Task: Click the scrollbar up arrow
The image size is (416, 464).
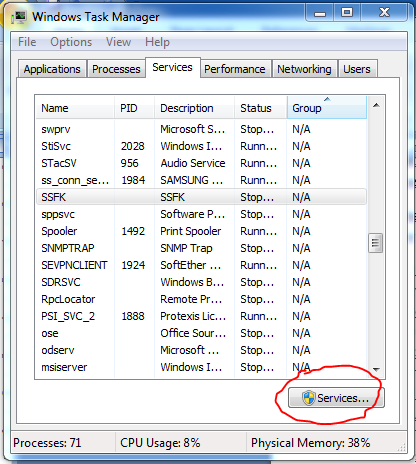Action: 376,105
